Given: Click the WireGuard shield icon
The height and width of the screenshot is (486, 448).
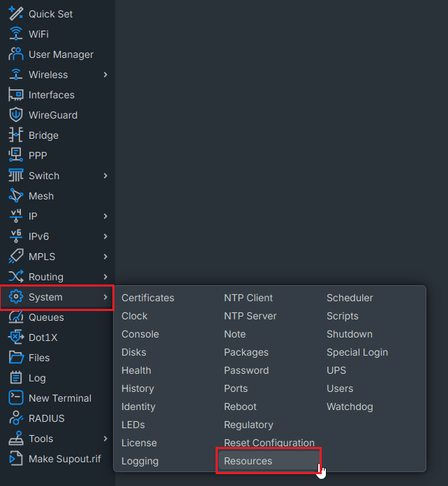Looking at the screenshot, I should (16, 115).
